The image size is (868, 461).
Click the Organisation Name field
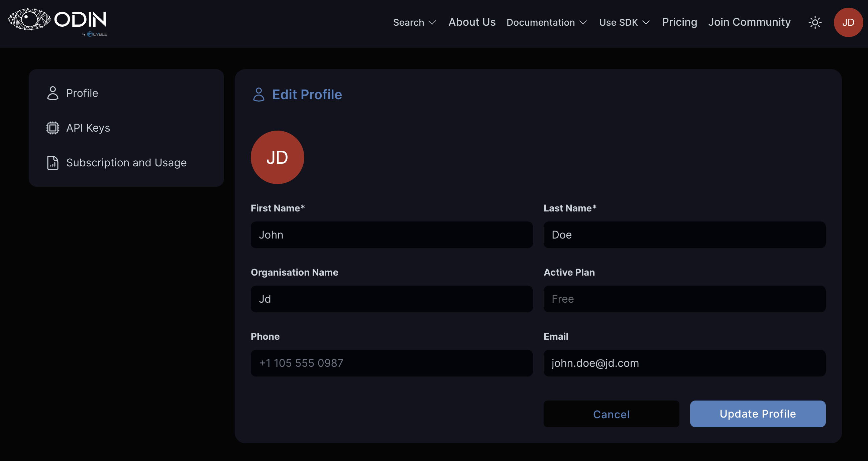[x=392, y=299]
